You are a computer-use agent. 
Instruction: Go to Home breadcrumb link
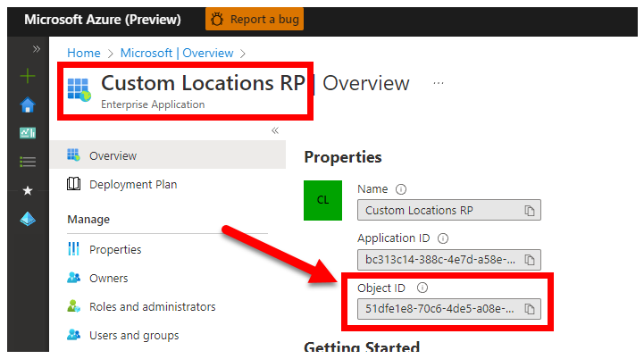pos(83,54)
